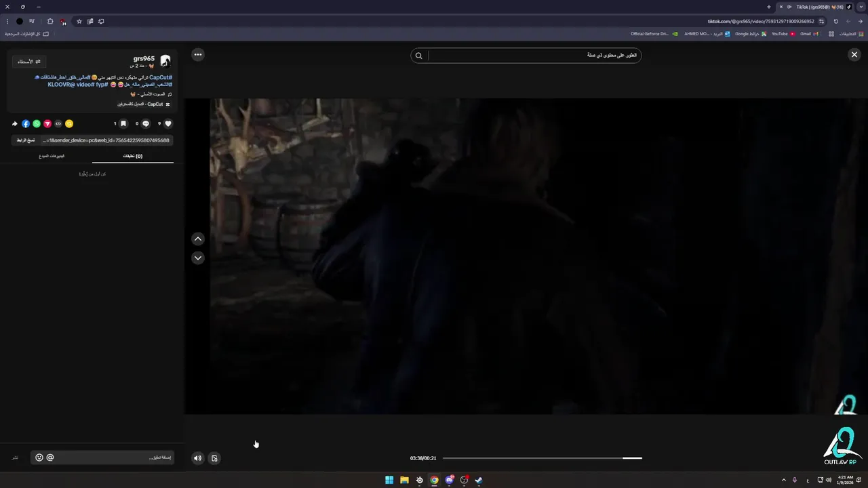Open Steam from the taskbar
This screenshot has width=868, height=488.
click(479, 480)
